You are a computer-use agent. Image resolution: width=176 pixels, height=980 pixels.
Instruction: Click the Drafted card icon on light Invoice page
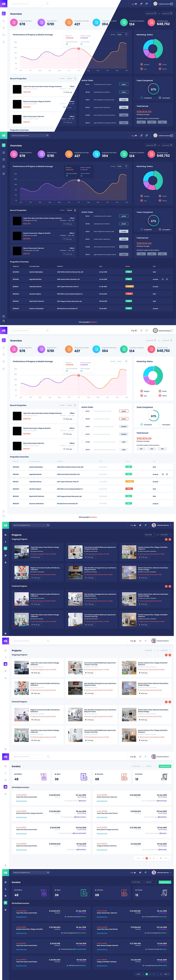44,777
